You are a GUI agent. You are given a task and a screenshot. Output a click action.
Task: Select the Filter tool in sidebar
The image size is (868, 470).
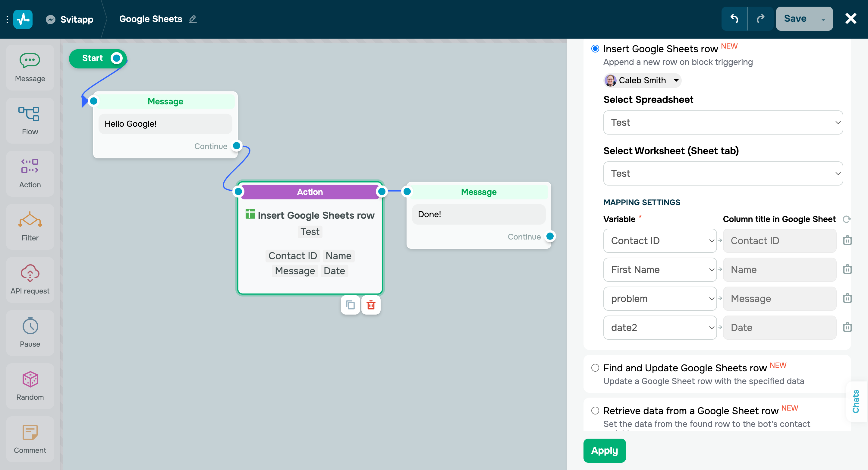[x=30, y=227]
